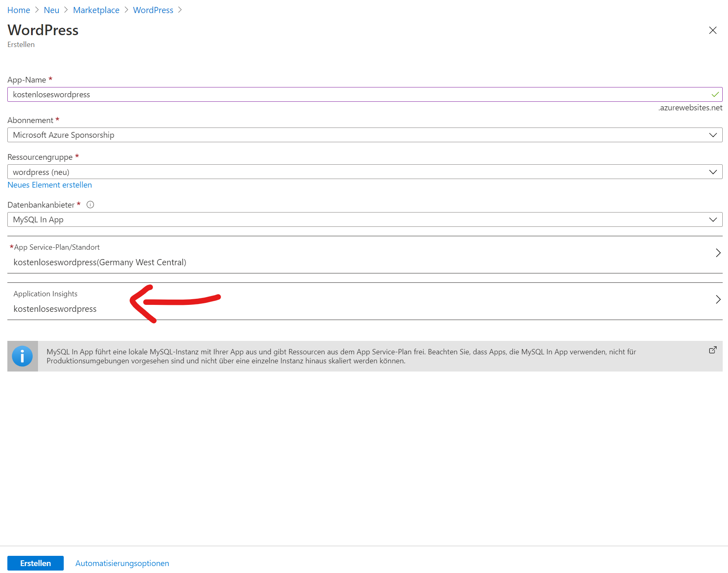This screenshot has height=573, width=728.
Task: Click the Application Insights label
Action: pos(45,294)
